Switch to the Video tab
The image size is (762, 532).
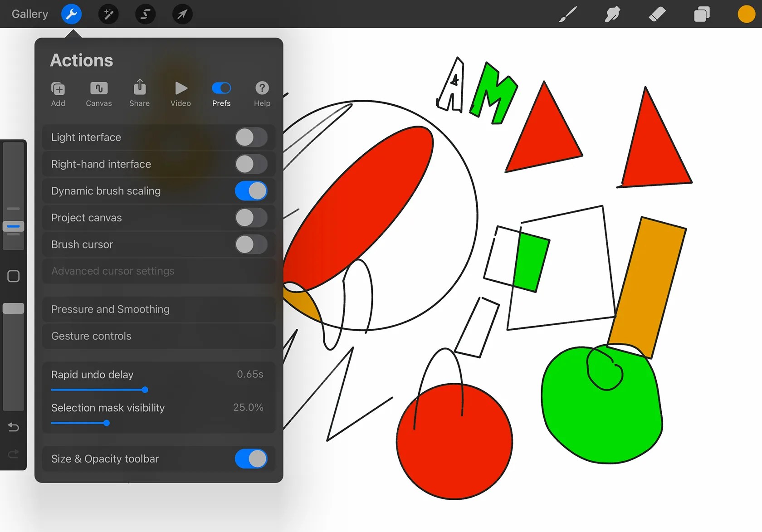(180, 94)
